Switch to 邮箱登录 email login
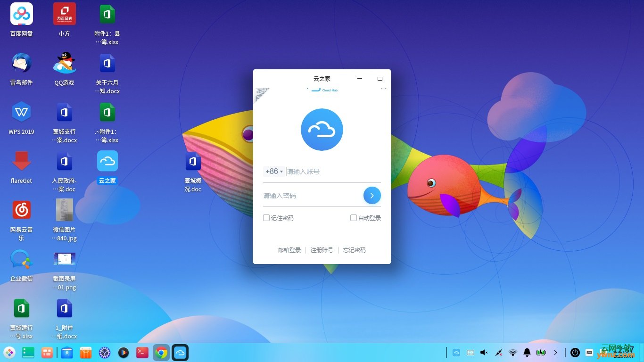The width and height of the screenshot is (644, 362). (x=289, y=250)
